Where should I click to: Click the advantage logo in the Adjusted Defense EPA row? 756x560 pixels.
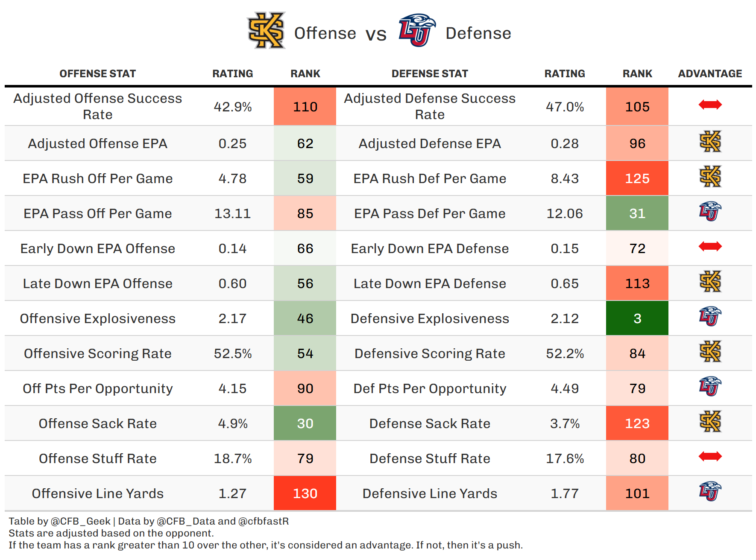click(x=710, y=142)
